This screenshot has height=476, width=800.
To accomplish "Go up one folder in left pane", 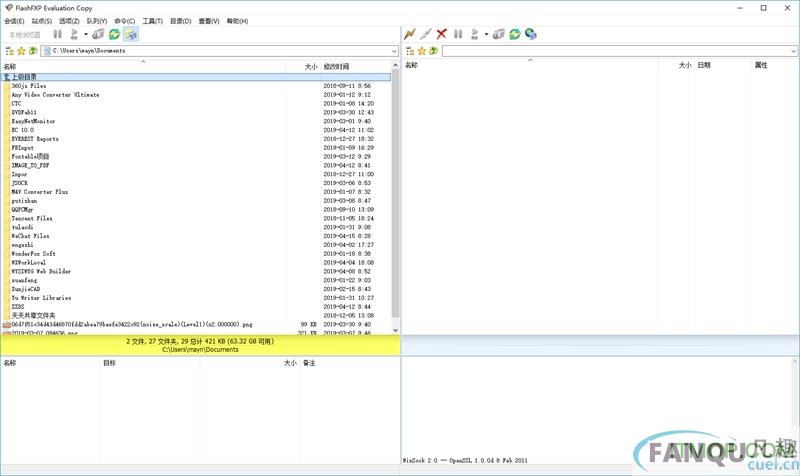I will pyautogui.click(x=33, y=51).
